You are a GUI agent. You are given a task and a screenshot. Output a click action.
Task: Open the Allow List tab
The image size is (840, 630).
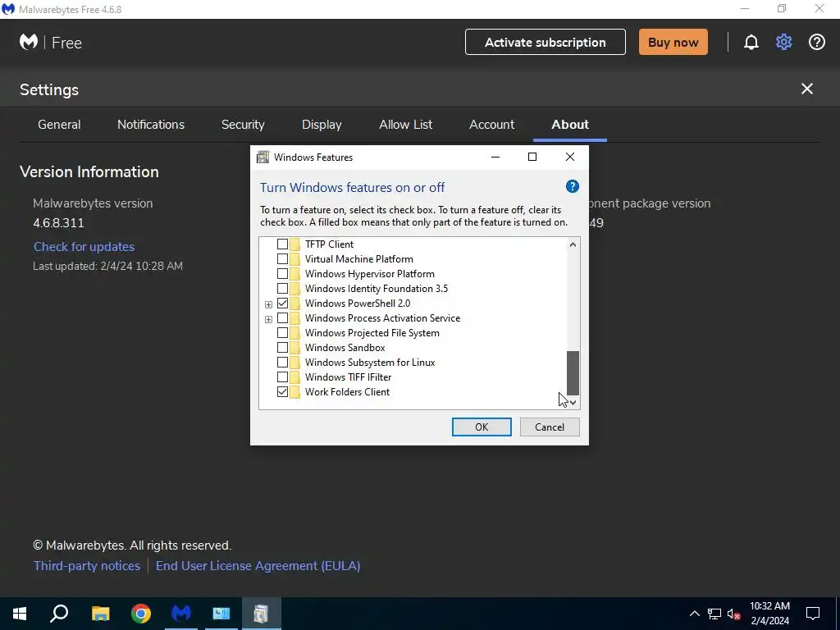pos(405,125)
